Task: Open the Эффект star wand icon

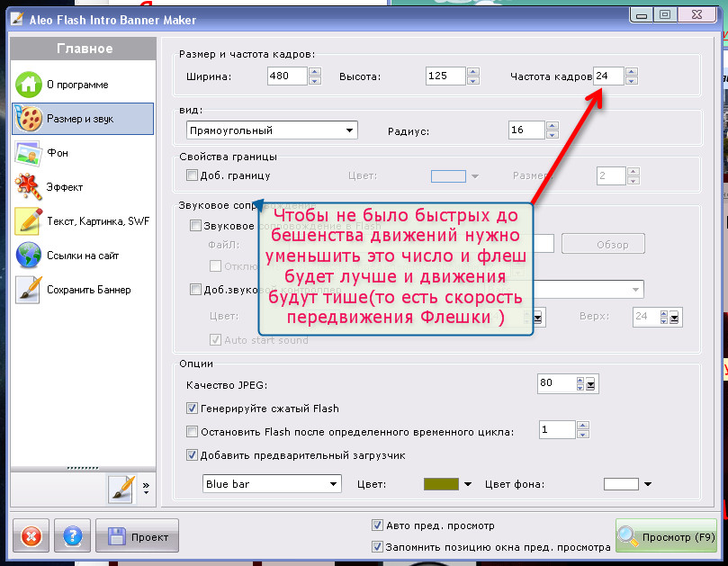Action: 28,186
